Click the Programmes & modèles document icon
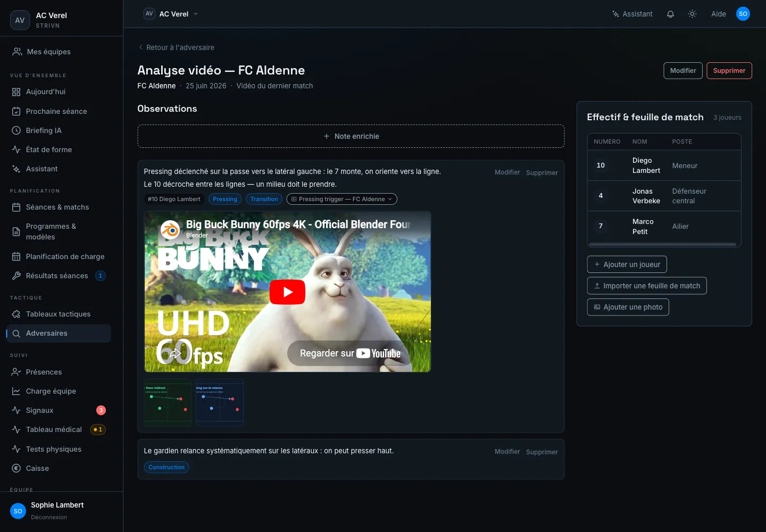Image resolution: width=766 pixels, height=532 pixels. (16, 231)
